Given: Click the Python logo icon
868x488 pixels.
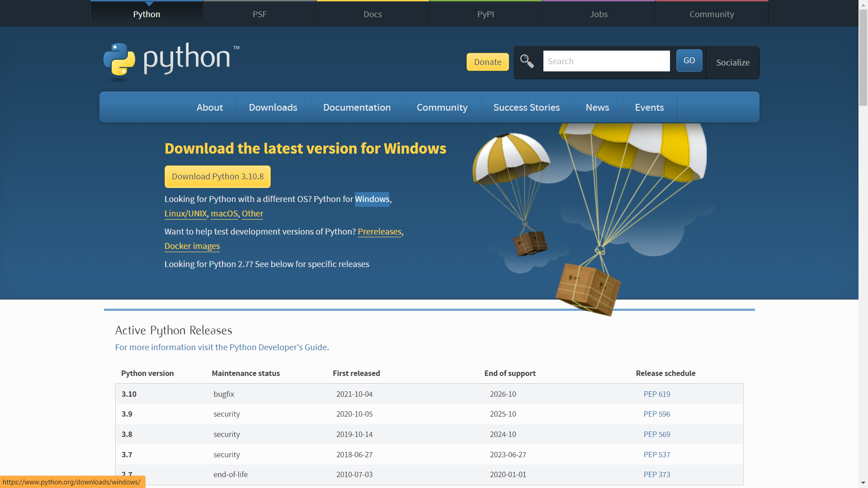Looking at the screenshot, I should pyautogui.click(x=119, y=59).
